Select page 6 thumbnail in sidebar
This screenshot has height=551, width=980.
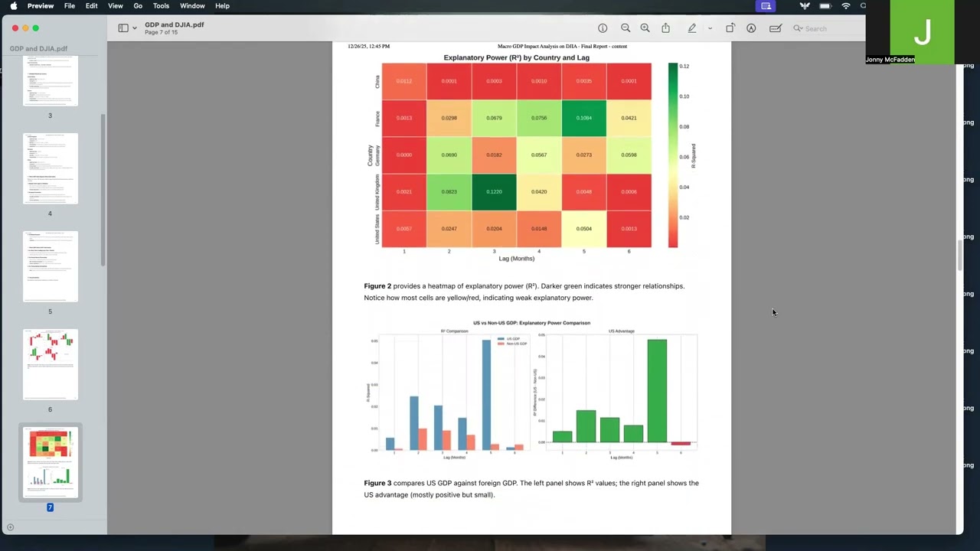[x=51, y=364]
